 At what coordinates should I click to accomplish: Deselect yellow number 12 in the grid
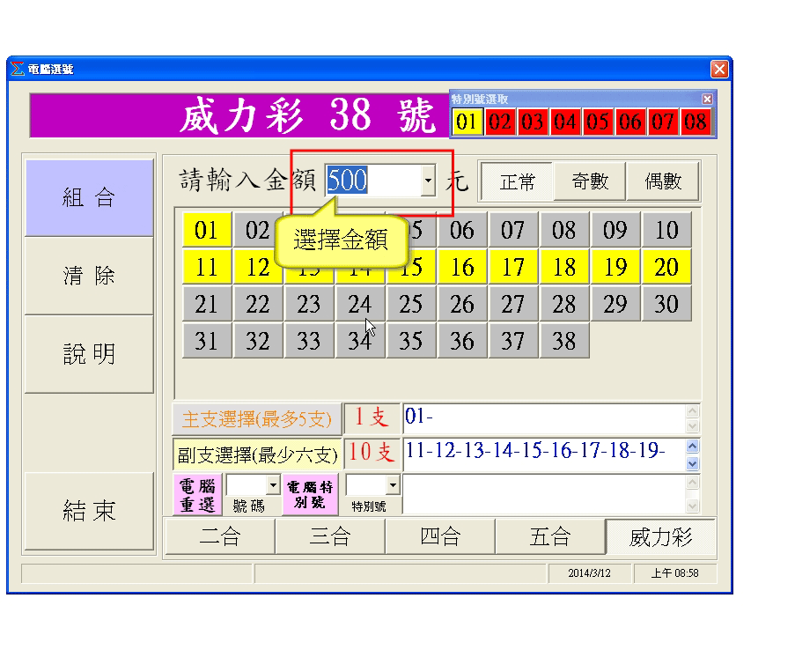(x=258, y=267)
